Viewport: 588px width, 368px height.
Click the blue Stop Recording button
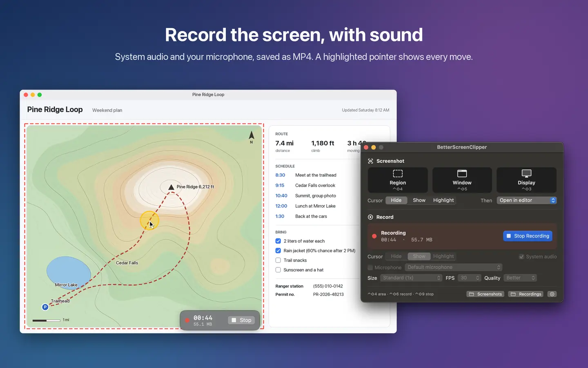(x=528, y=236)
